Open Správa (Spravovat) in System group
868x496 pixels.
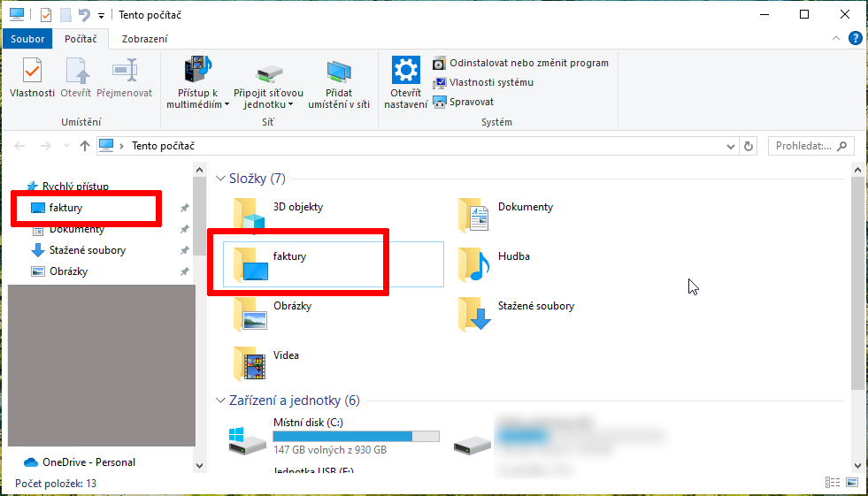coord(471,102)
